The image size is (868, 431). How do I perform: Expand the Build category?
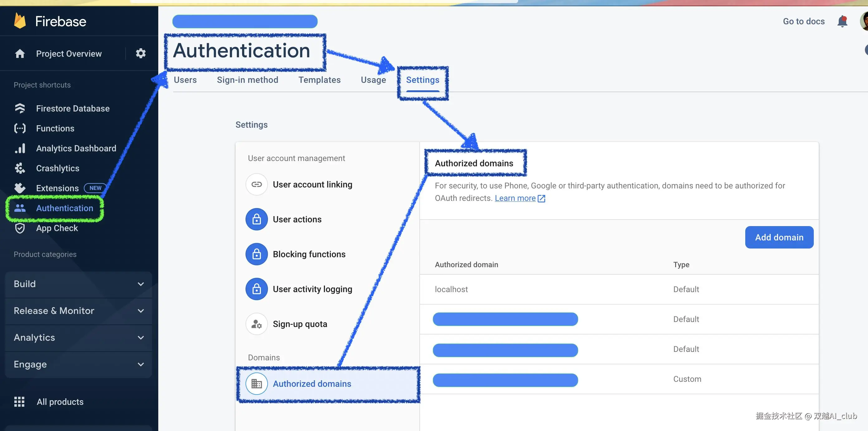point(79,284)
